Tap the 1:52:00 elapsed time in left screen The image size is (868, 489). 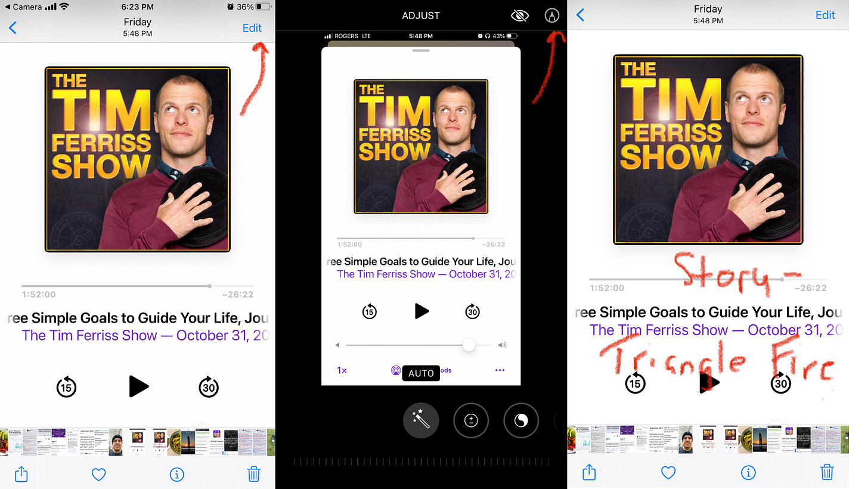tap(39, 295)
